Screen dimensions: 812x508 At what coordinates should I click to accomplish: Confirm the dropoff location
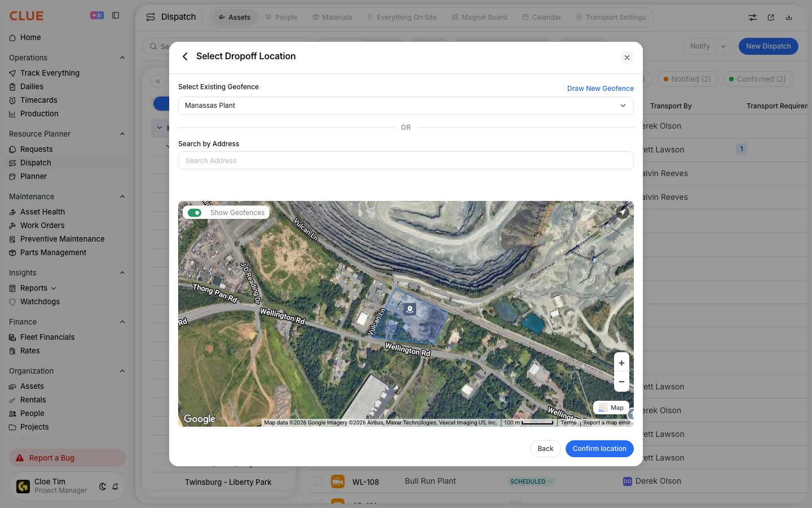pyautogui.click(x=599, y=449)
